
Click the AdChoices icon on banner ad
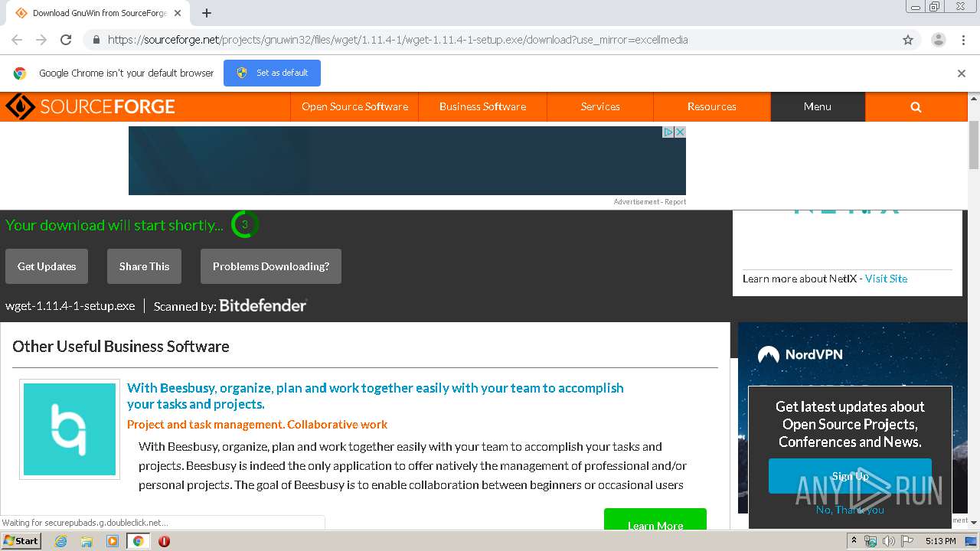668,132
